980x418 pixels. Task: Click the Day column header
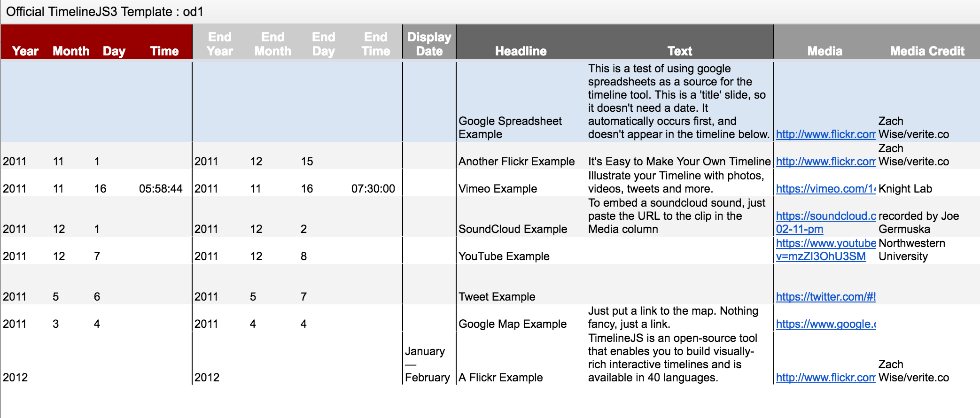114,51
